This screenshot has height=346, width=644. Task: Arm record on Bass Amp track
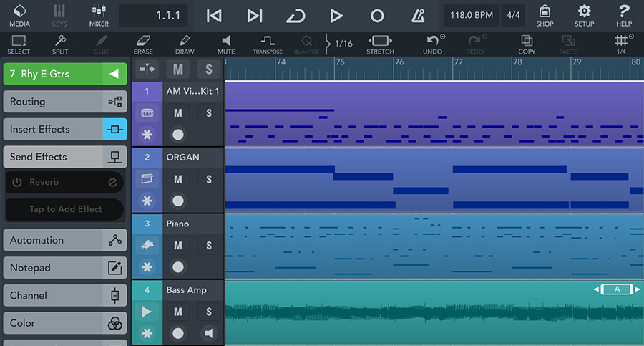[x=178, y=333]
